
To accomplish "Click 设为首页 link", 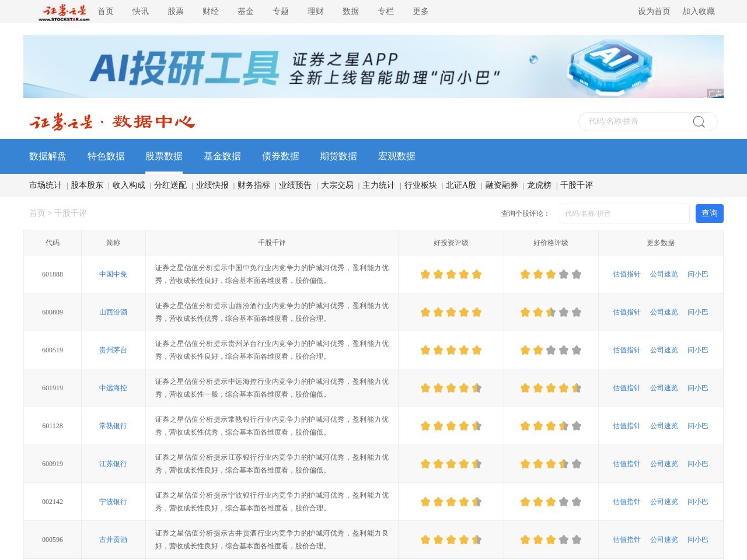I will [654, 12].
